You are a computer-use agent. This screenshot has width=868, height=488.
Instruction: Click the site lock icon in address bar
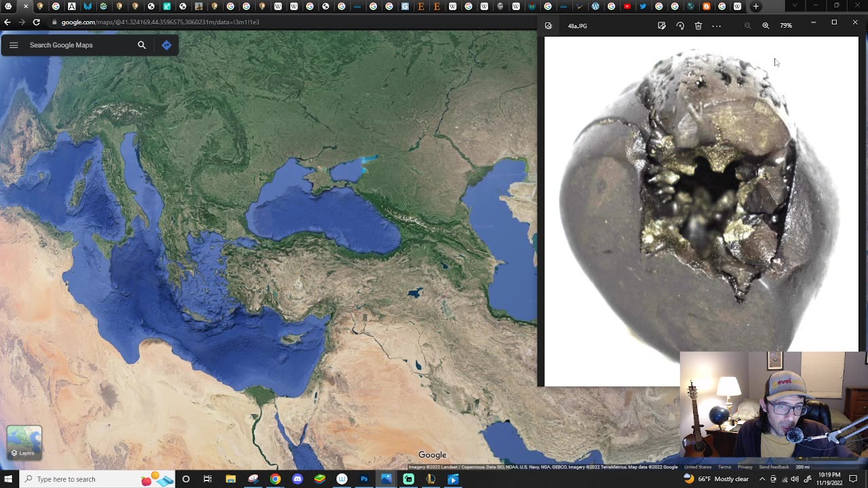(x=54, y=22)
